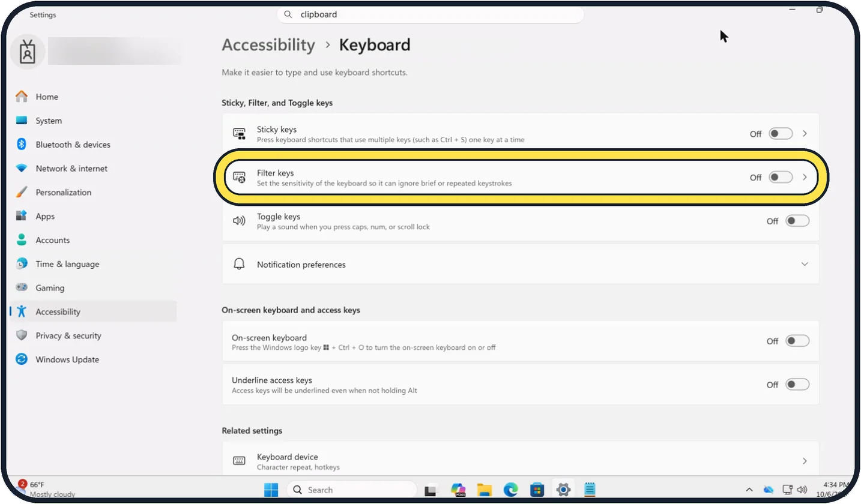The height and width of the screenshot is (504, 861).
Task: Click the "Make it easier to type" description
Action: 315,73
